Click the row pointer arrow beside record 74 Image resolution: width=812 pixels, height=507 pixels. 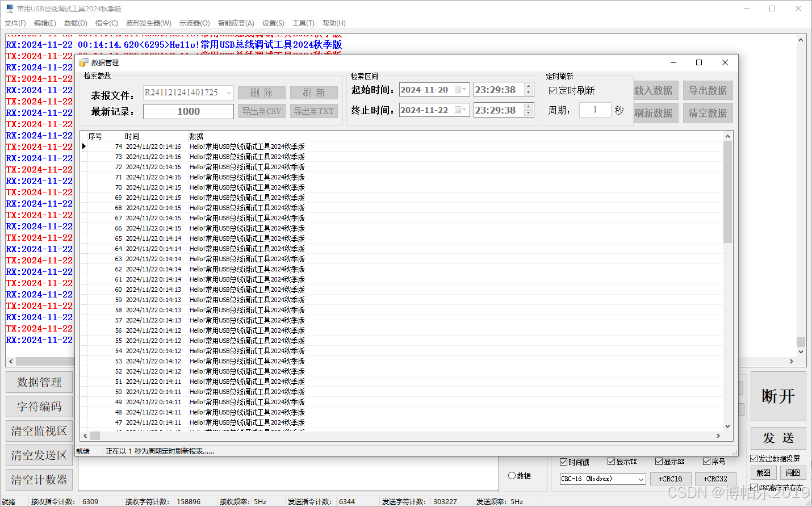pyautogui.click(x=84, y=146)
